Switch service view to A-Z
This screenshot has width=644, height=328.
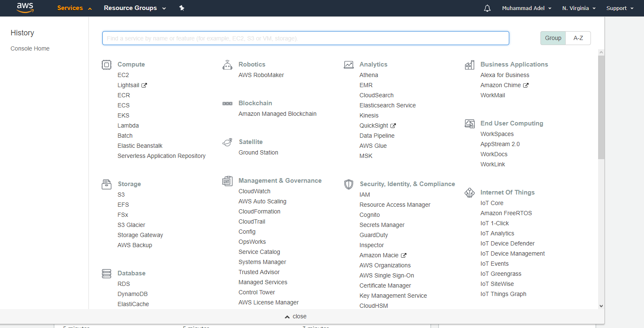578,38
